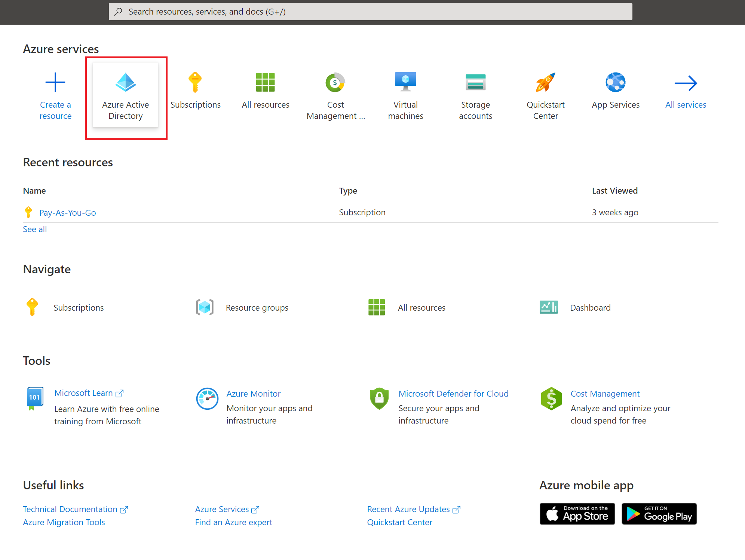
Task: Select Resource groups label under Navigate
Action: (x=257, y=308)
